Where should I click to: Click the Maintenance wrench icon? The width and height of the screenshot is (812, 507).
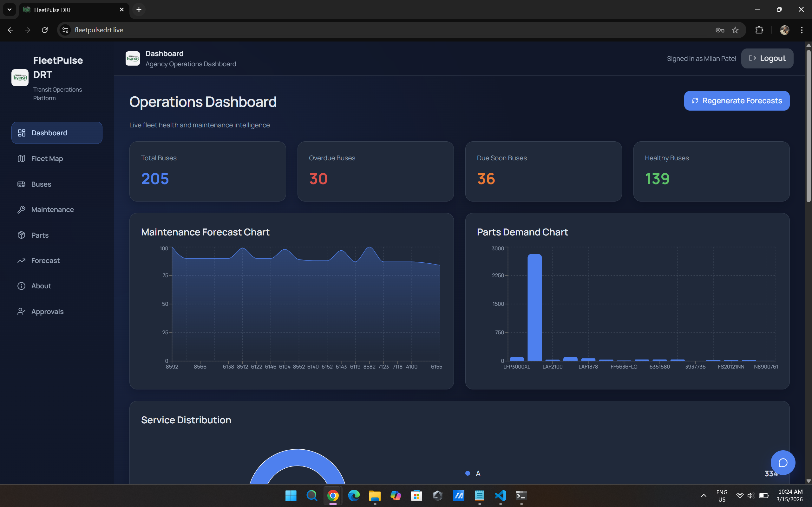click(x=22, y=209)
